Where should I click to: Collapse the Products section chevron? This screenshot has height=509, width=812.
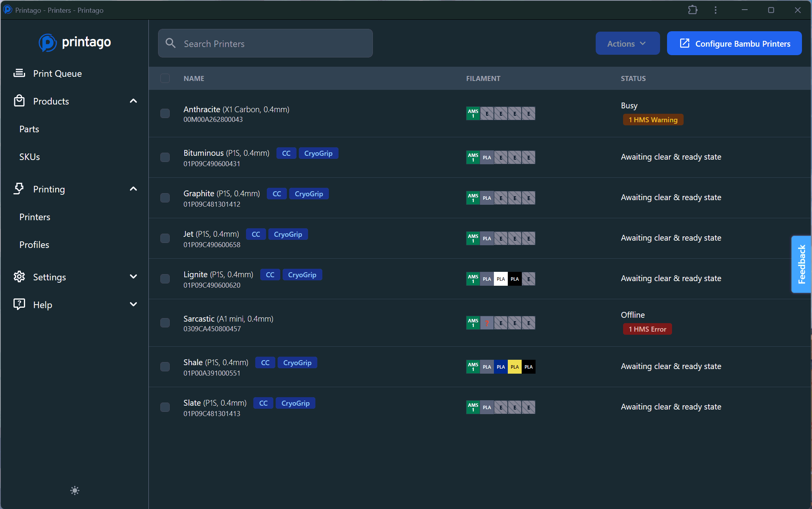click(x=133, y=101)
